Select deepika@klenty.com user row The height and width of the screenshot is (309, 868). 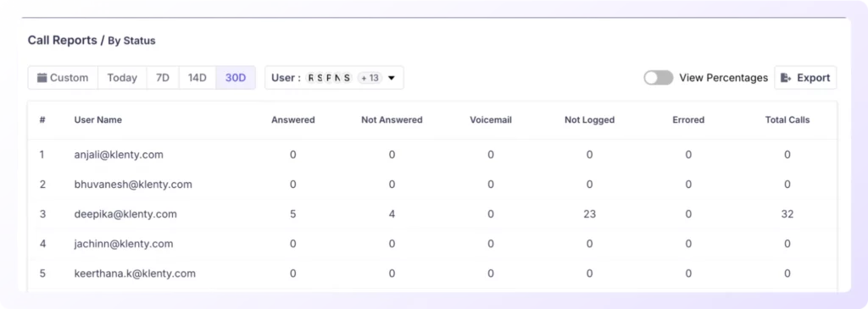[432, 214]
